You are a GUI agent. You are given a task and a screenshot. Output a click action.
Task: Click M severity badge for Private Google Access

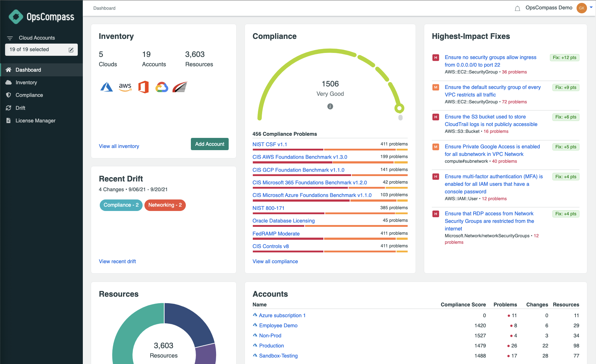436,147
